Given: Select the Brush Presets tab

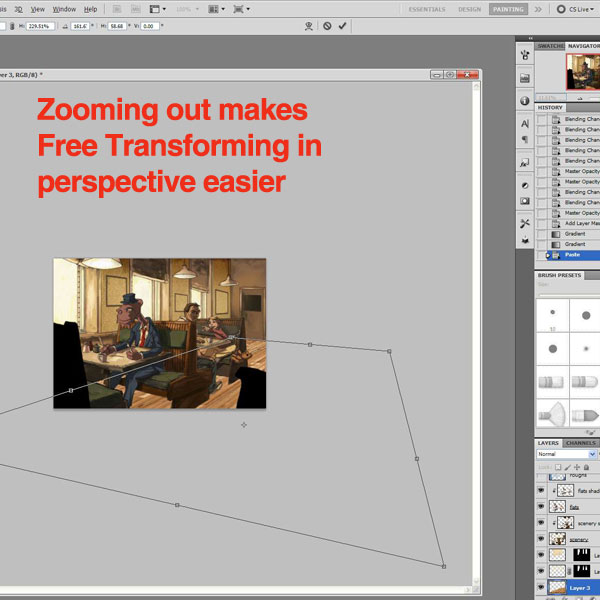Looking at the screenshot, I should coord(559,275).
